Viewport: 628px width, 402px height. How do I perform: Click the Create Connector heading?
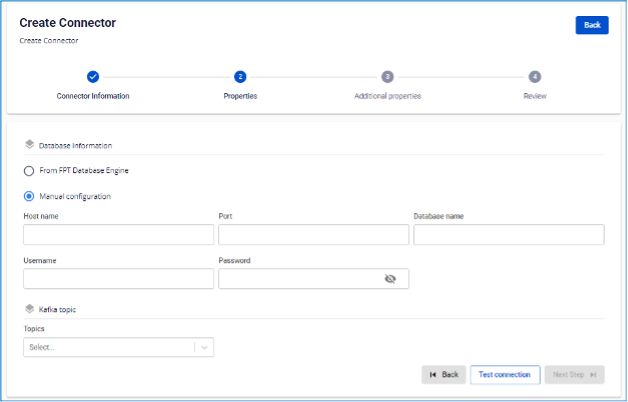(68, 23)
